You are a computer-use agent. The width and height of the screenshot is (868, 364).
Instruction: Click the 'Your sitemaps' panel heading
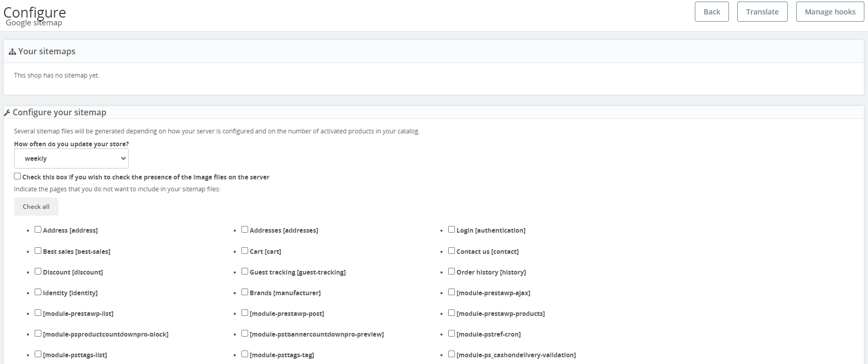pos(47,52)
